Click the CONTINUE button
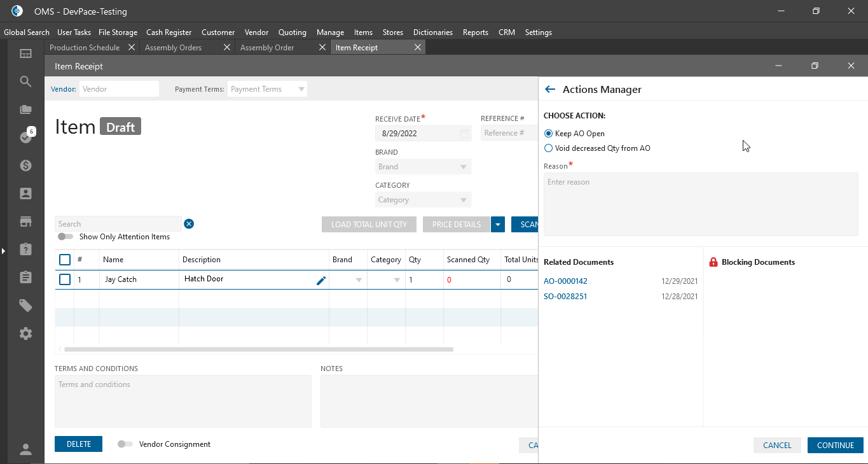The height and width of the screenshot is (464, 868). coord(835,445)
